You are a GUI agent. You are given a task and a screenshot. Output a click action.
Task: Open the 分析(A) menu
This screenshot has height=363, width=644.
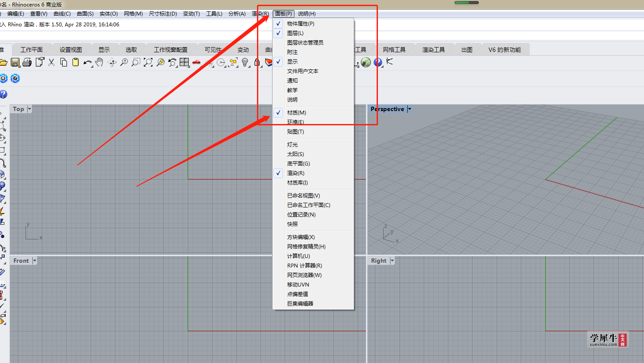pos(237,14)
